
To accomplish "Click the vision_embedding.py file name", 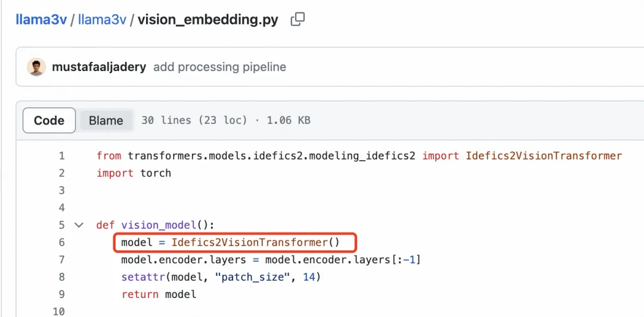I will pos(208,19).
